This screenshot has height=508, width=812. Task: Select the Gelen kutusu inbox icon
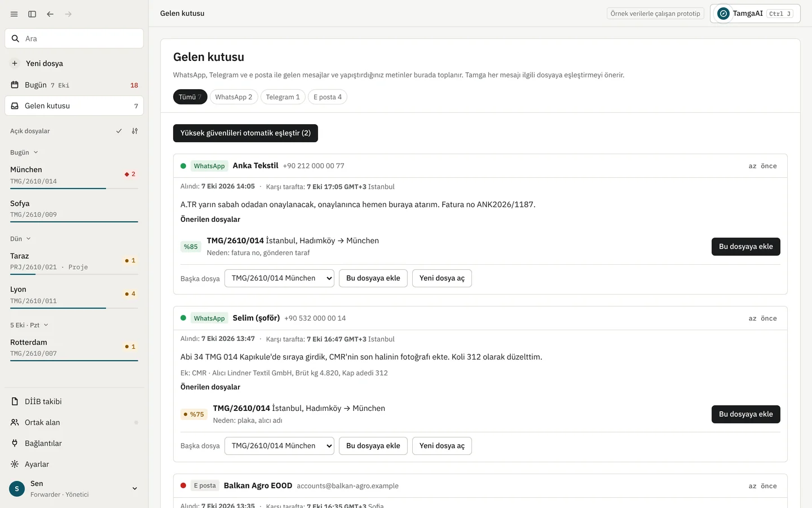[x=15, y=106]
